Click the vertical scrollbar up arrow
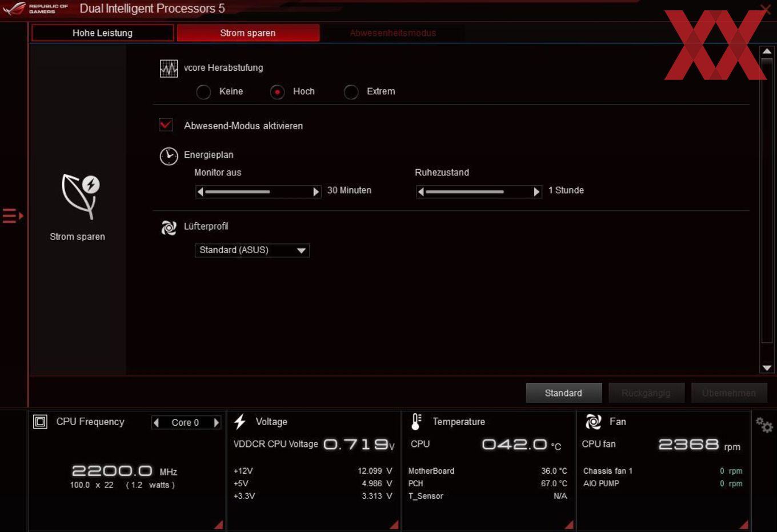Screen dimensions: 777x532 point(767,51)
